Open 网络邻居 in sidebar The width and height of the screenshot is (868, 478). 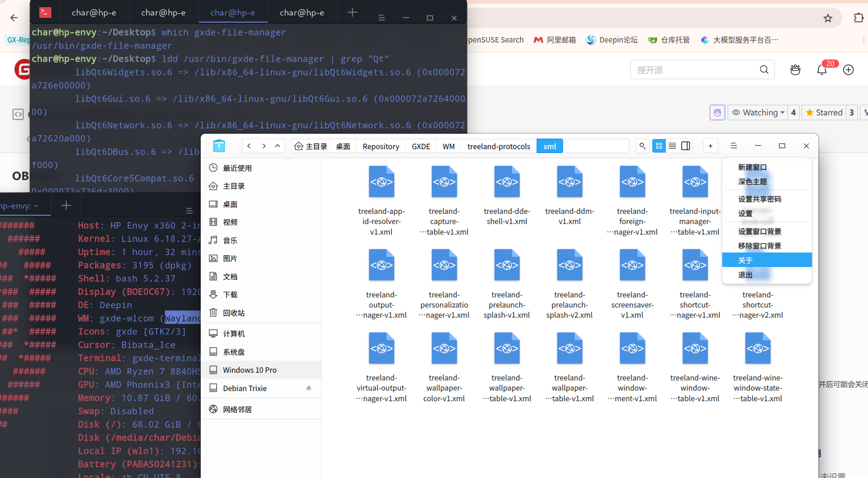pyautogui.click(x=261, y=409)
